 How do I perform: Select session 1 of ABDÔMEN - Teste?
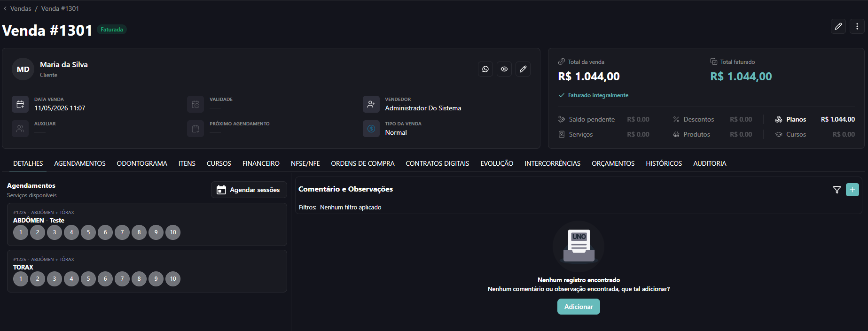pos(21,232)
